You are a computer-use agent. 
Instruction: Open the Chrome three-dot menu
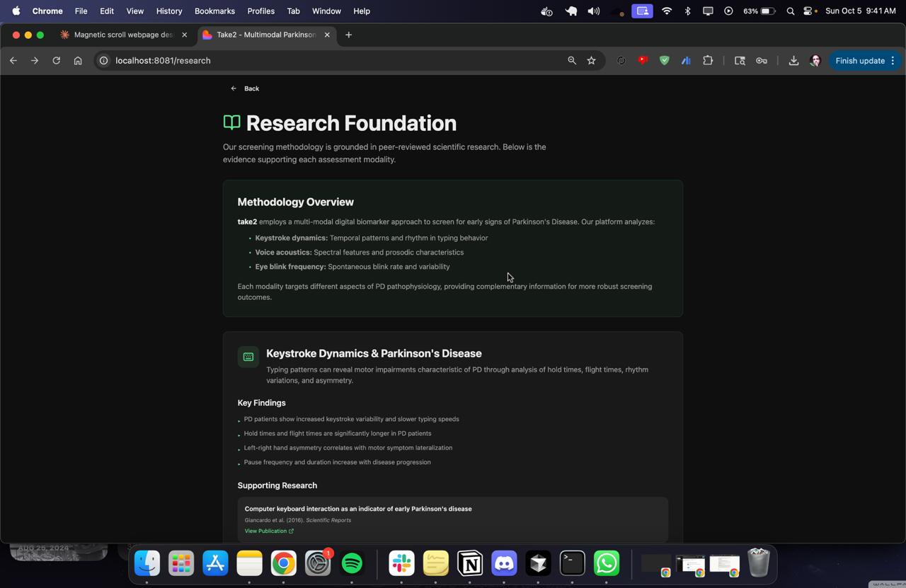(893, 61)
